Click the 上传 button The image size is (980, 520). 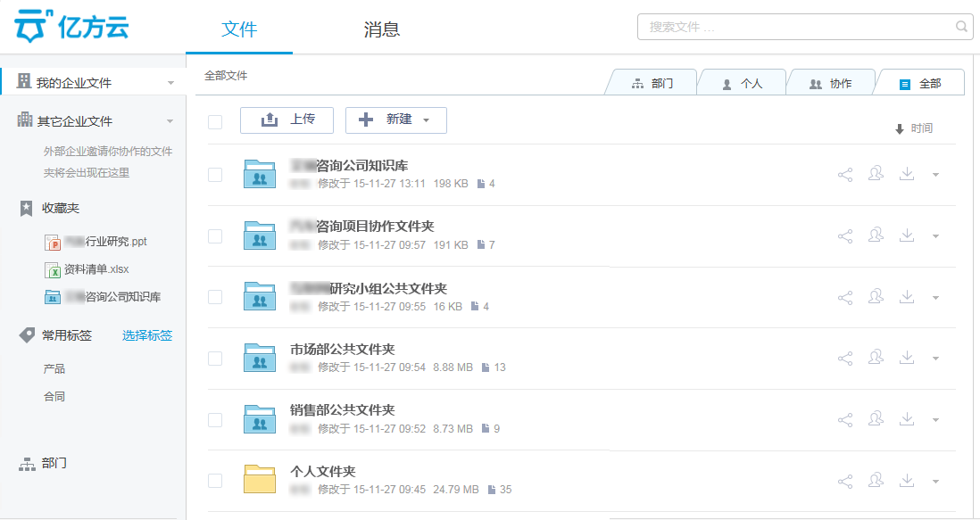(287, 120)
